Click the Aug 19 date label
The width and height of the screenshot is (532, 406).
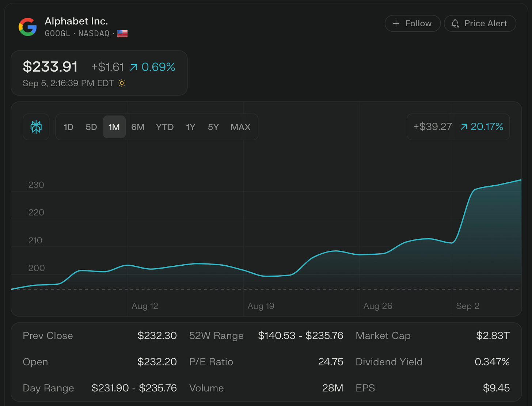point(261,306)
